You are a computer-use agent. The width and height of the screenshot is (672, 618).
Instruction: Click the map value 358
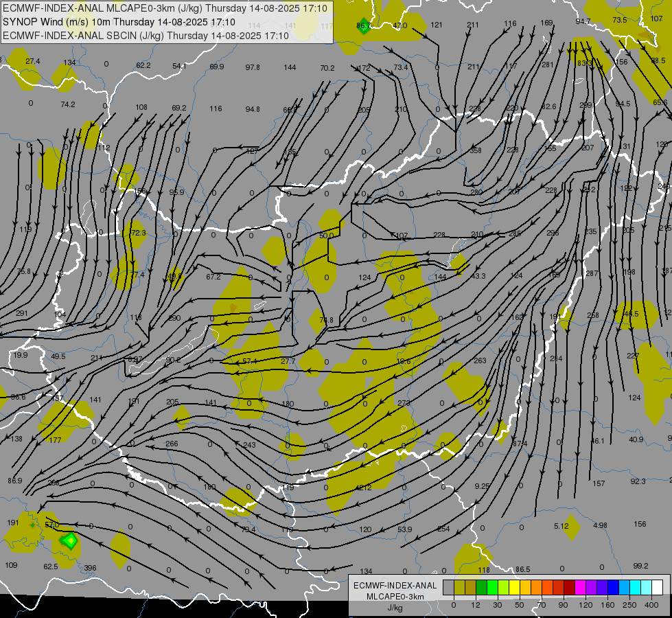[475, 150]
